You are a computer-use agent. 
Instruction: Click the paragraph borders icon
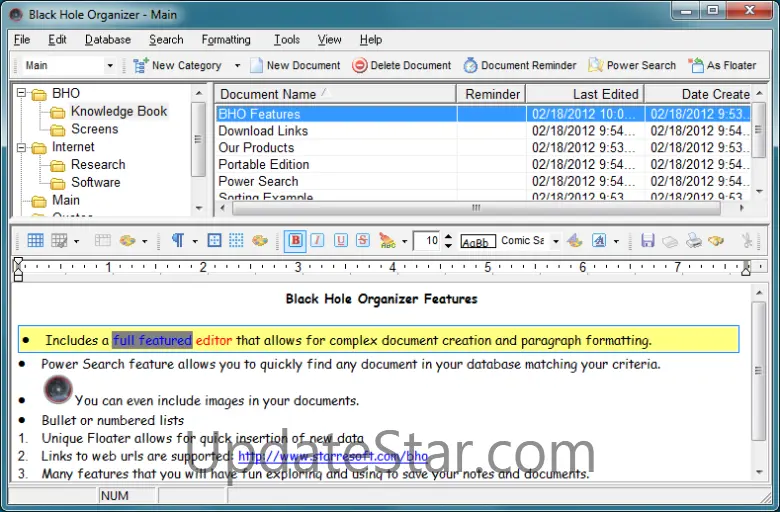click(x=214, y=241)
